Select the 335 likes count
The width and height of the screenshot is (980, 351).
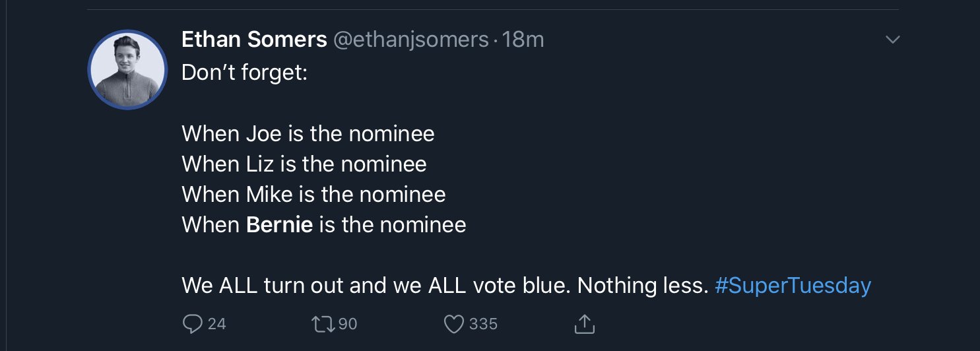click(x=483, y=324)
